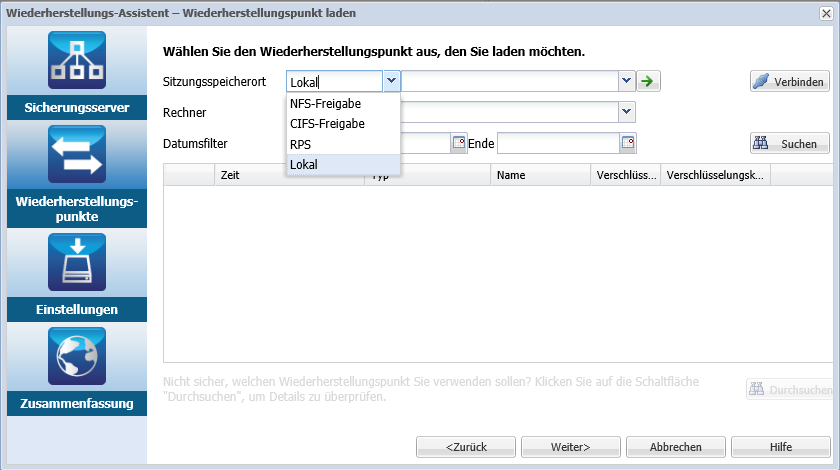Open the Ende date calendar icon
The image size is (840, 470).
(628, 143)
